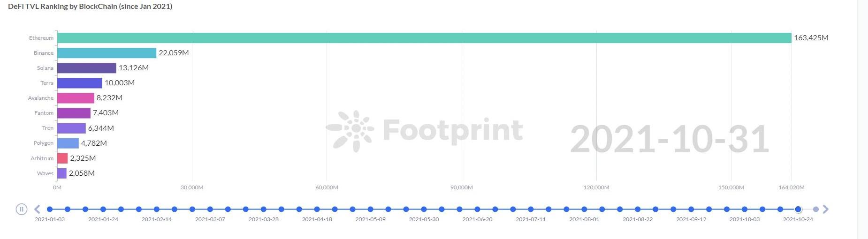Select the 2021-04-18 timeline dot
This screenshot has width=868, height=239.
(317, 209)
